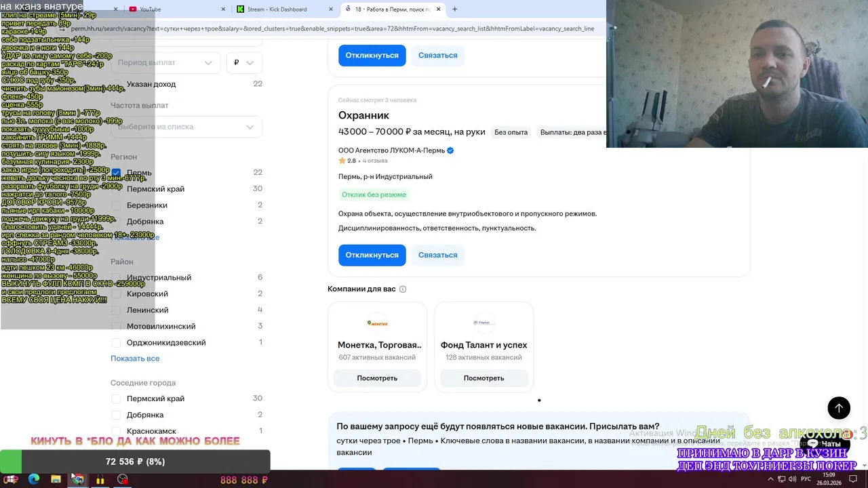This screenshot has height=488, width=868.
Task: Click the scroll-to-top arrow button
Action: (x=839, y=408)
